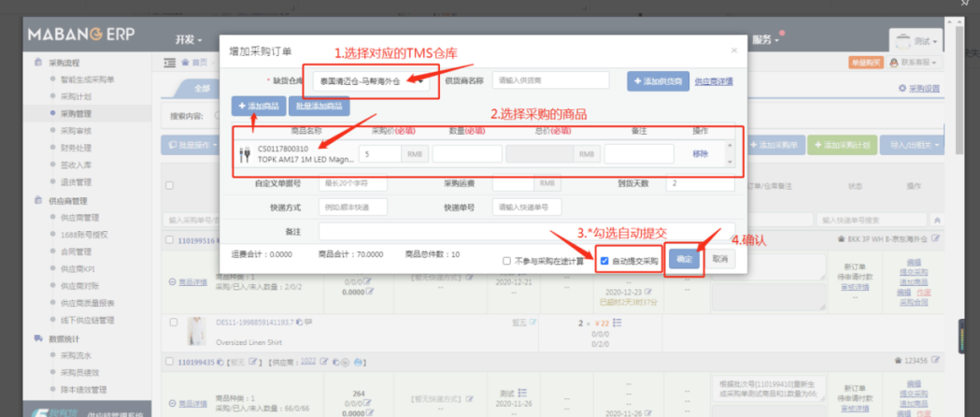Tick checkbox for order 110199516

pyautogui.click(x=170, y=240)
